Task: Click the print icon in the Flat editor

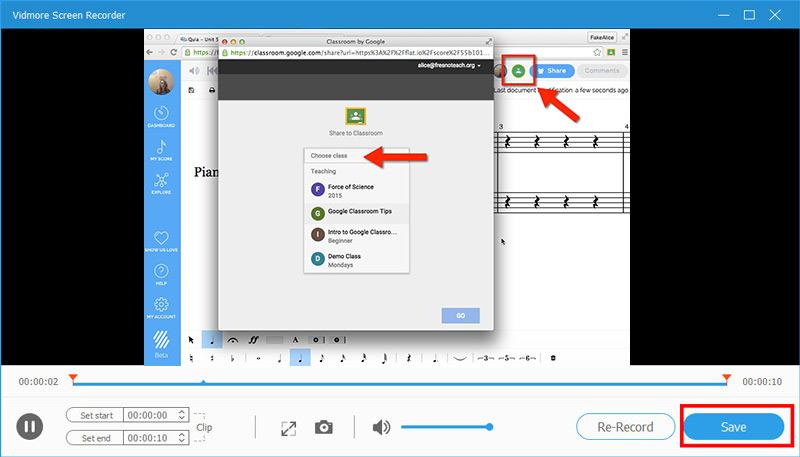Action: tap(212, 90)
